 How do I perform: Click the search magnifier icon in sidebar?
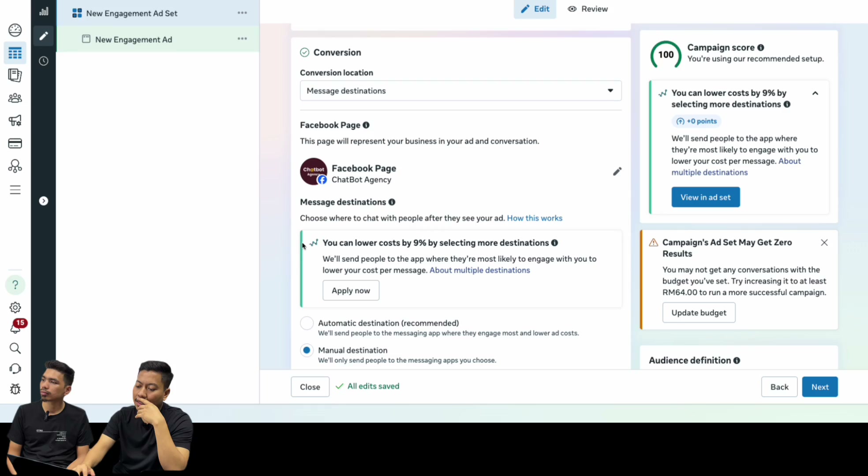click(x=15, y=348)
